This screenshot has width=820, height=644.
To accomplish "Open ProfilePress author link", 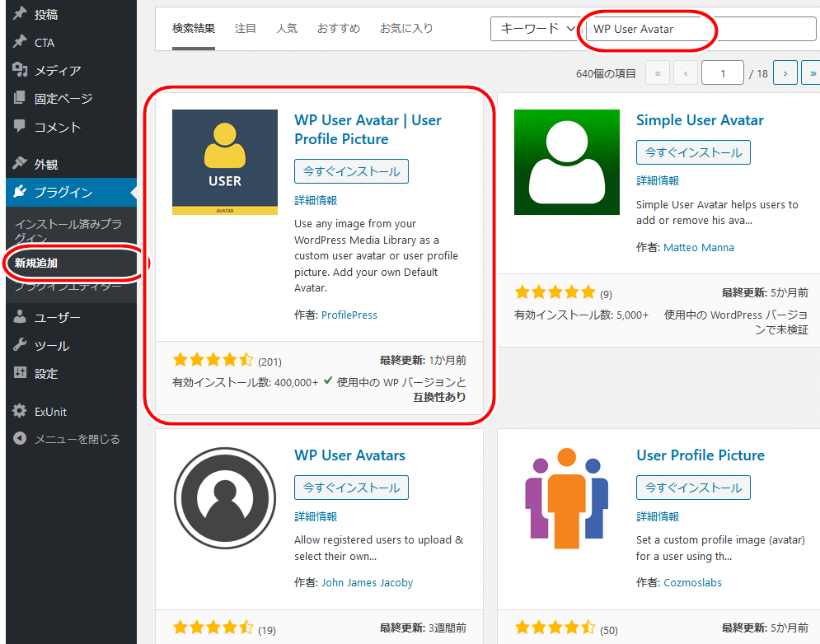I will coord(349,315).
